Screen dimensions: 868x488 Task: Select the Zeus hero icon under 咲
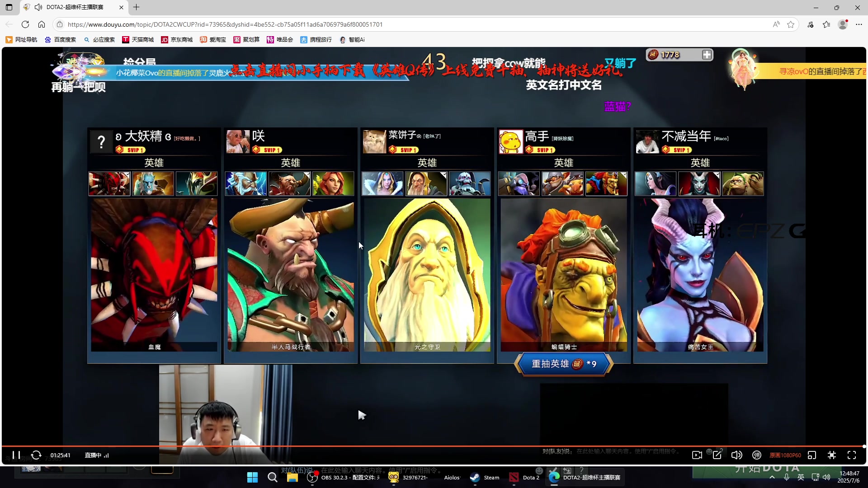(x=246, y=183)
